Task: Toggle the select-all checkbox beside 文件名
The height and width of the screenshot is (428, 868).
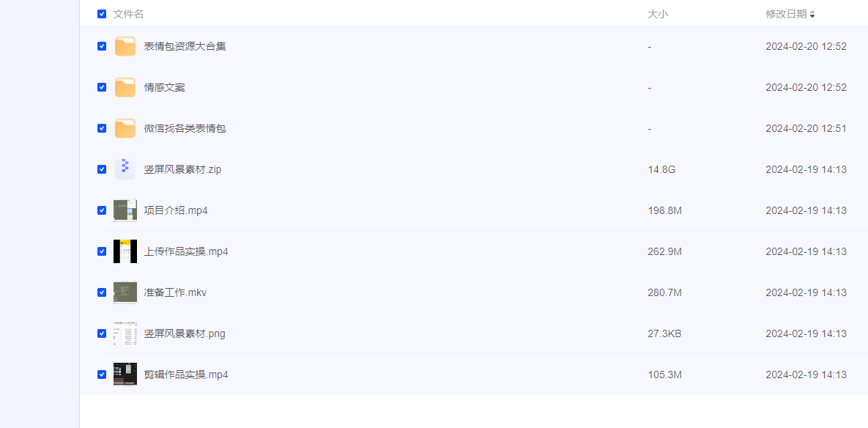Action: click(x=102, y=14)
